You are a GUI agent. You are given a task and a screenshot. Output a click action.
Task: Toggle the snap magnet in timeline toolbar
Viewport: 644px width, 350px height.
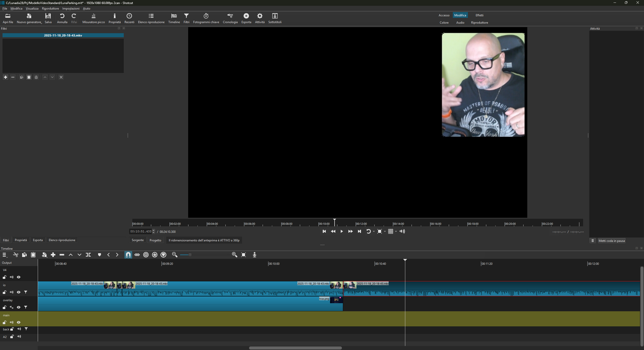[128, 255]
